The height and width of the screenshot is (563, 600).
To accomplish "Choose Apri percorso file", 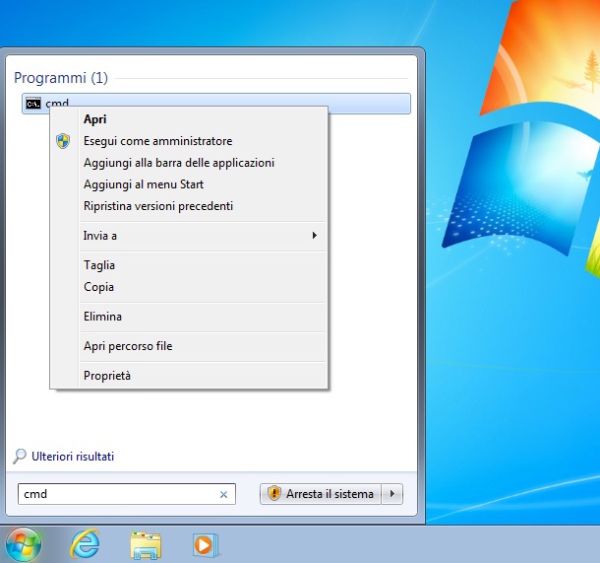I will click(128, 346).
